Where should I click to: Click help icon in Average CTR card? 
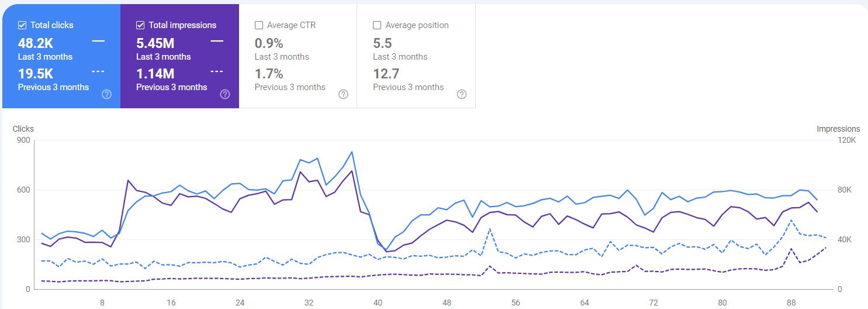343,94
